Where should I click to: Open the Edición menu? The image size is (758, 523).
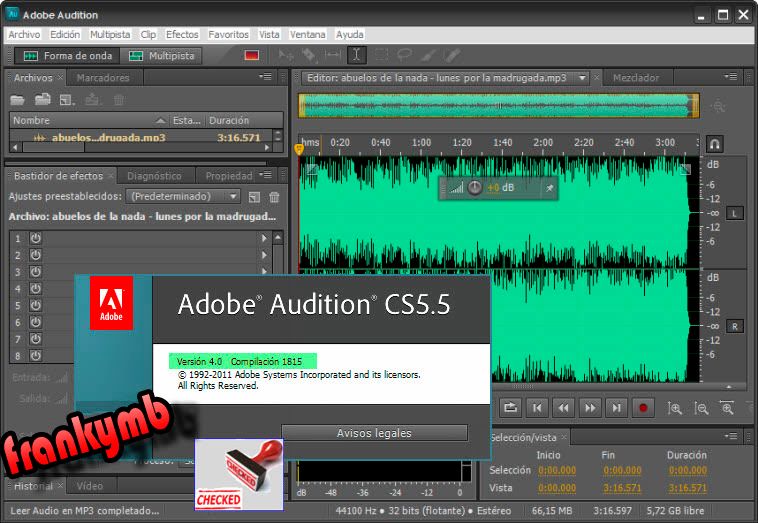[x=65, y=34]
